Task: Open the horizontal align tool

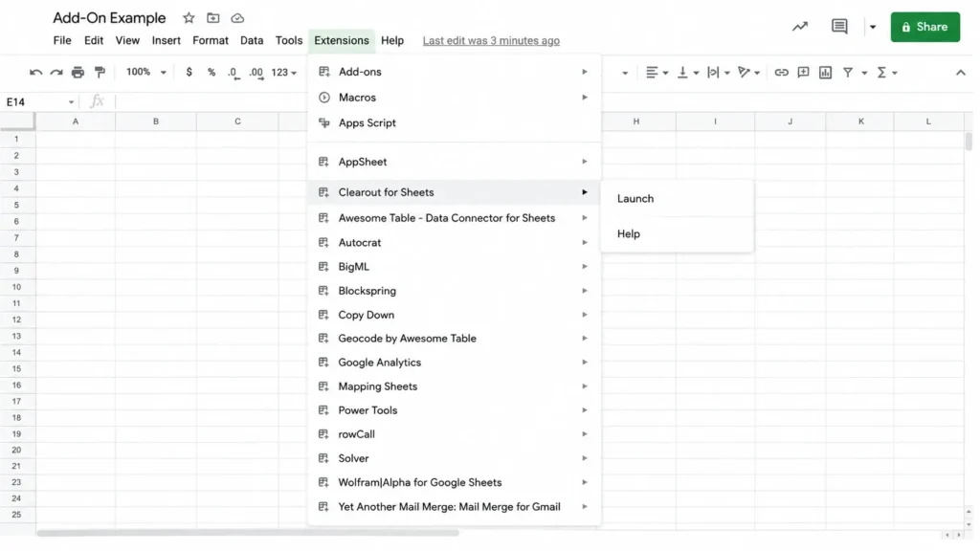Action: (657, 73)
